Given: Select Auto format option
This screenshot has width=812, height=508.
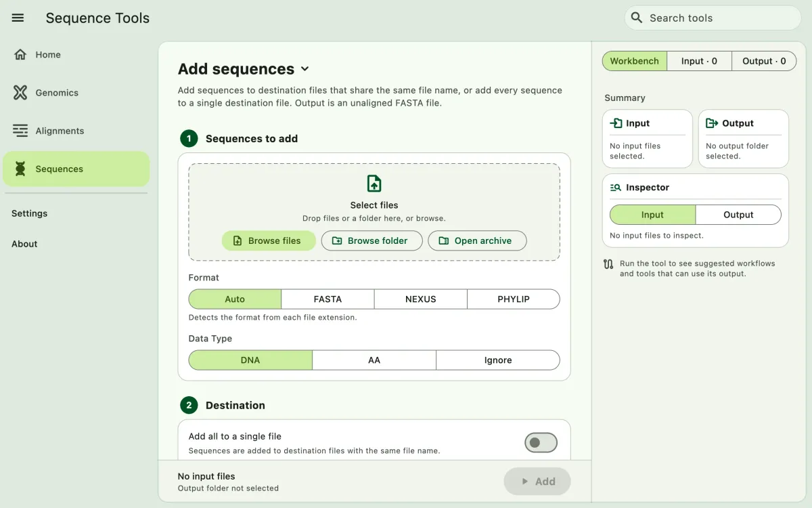Looking at the screenshot, I should tap(235, 299).
